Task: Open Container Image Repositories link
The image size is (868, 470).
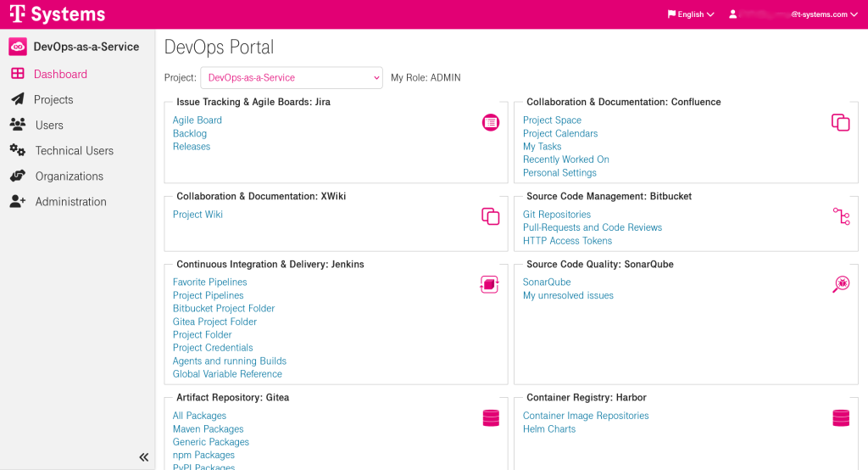Action: pyautogui.click(x=586, y=415)
